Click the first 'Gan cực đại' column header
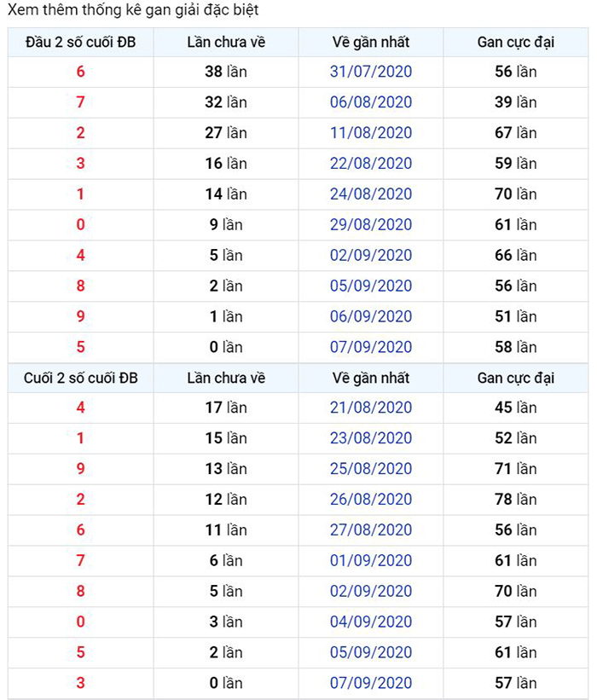The height and width of the screenshot is (700, 597). (516, 43)
